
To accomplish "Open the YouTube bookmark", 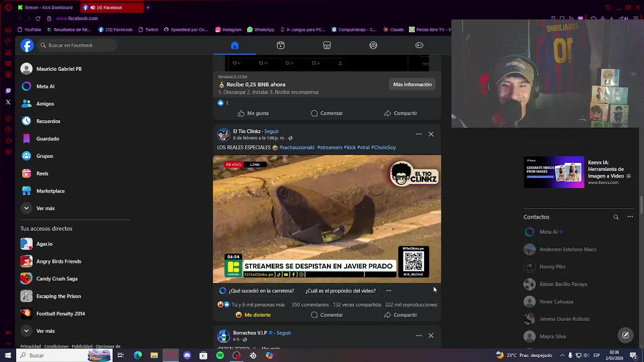I will pyautogui.click(x=29, y=30).
